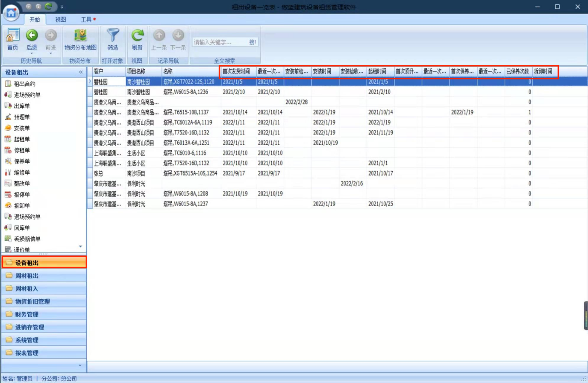Click the keyword search input field
588x383 pixels.
click(219, 42)
